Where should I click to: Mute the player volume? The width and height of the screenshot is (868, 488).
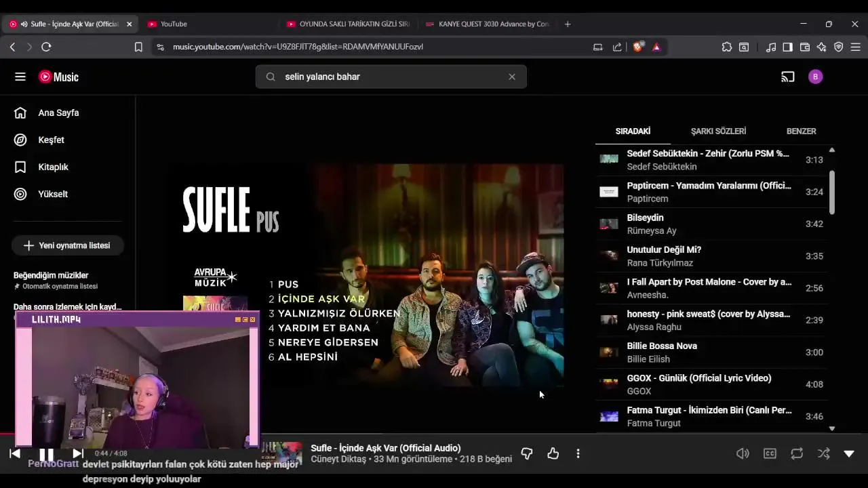click(x=743, y=453)
